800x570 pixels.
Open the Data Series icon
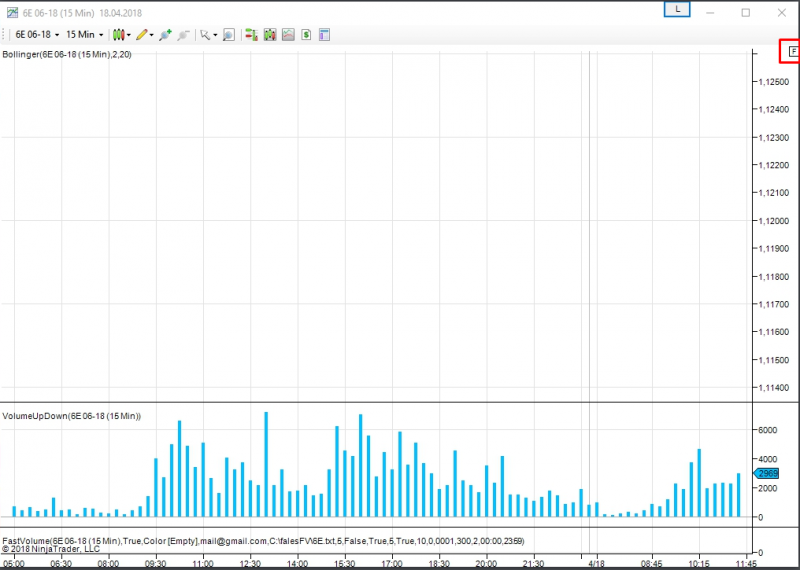269,34
